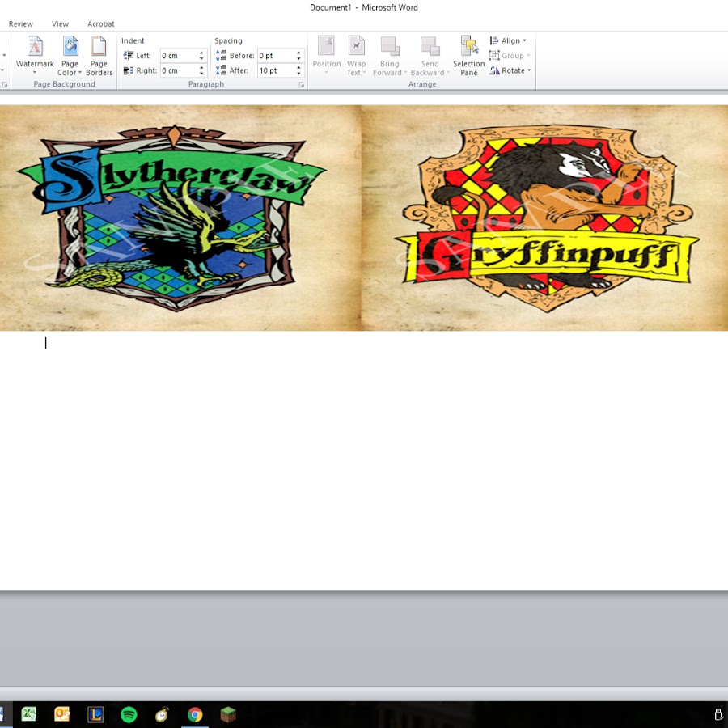Open Outlook from the taskbar
The height and width of the screenshot is (728, 728).
(61, 713)
